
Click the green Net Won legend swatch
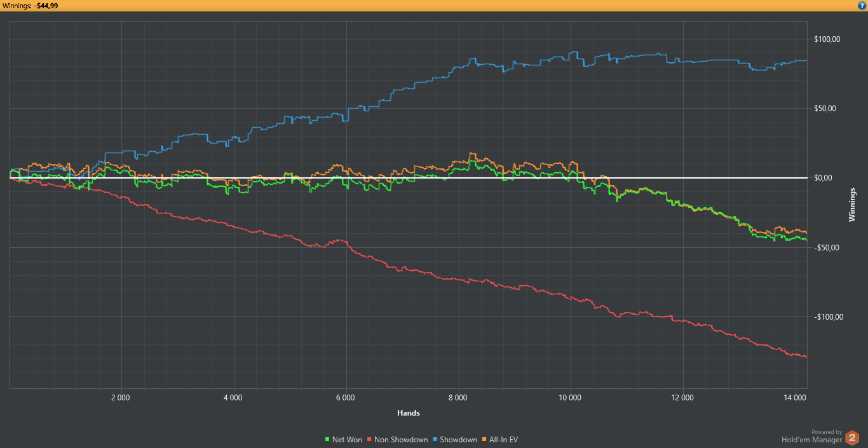327,440
